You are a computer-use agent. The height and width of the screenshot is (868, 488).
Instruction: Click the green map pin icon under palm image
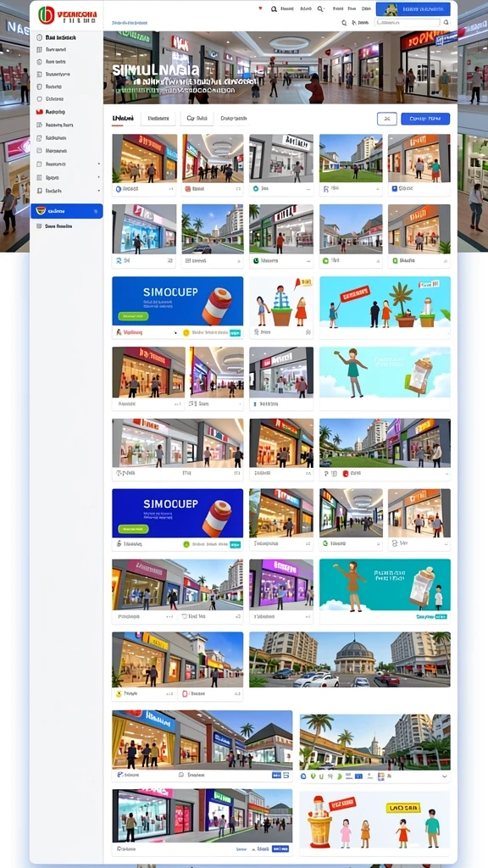coord(312,776)
